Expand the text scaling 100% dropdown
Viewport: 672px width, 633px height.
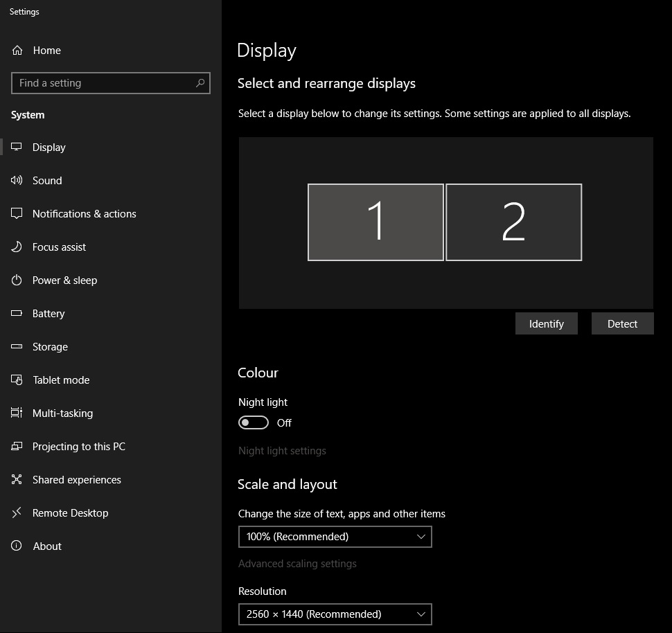tap(335, 537)
